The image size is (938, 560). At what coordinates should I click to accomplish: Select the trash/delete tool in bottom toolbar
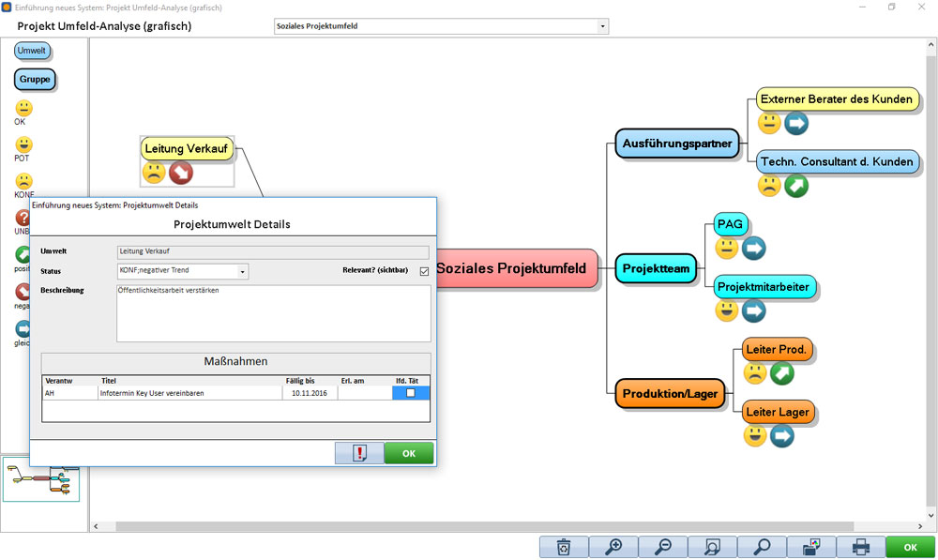[563, 546]
